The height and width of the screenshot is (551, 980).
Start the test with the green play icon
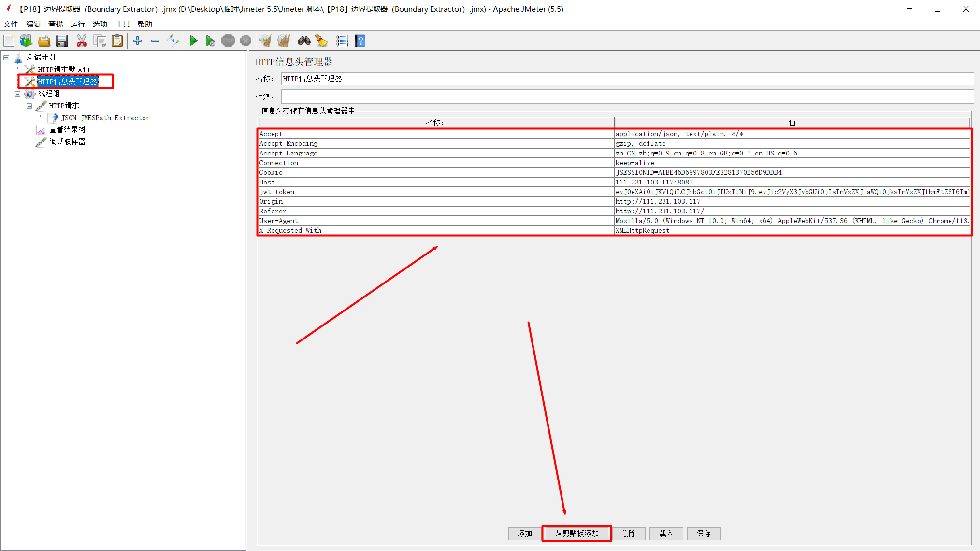pyautogui.click(x=193, y=41)
